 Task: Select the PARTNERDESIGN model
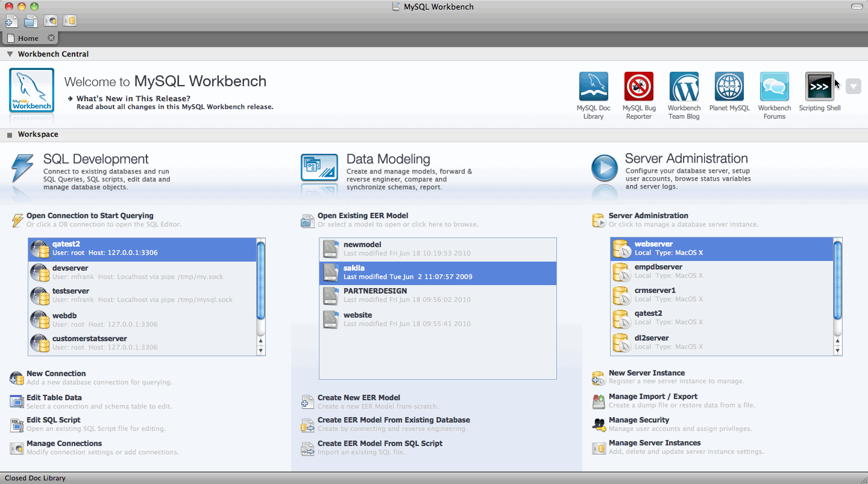tap(438, 295)
